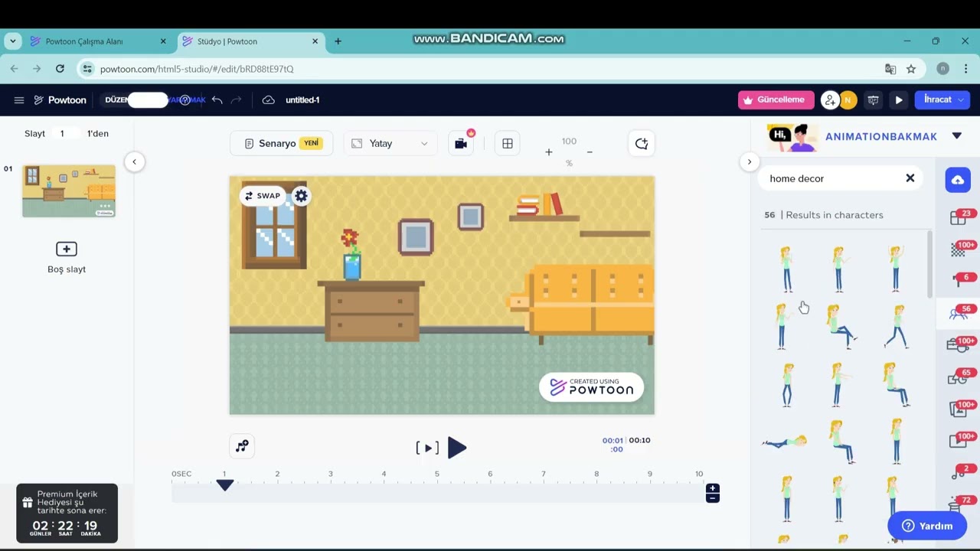This screenshot has height=551, width=980.
Task: Undo the last action
Action: pos(217,100)
